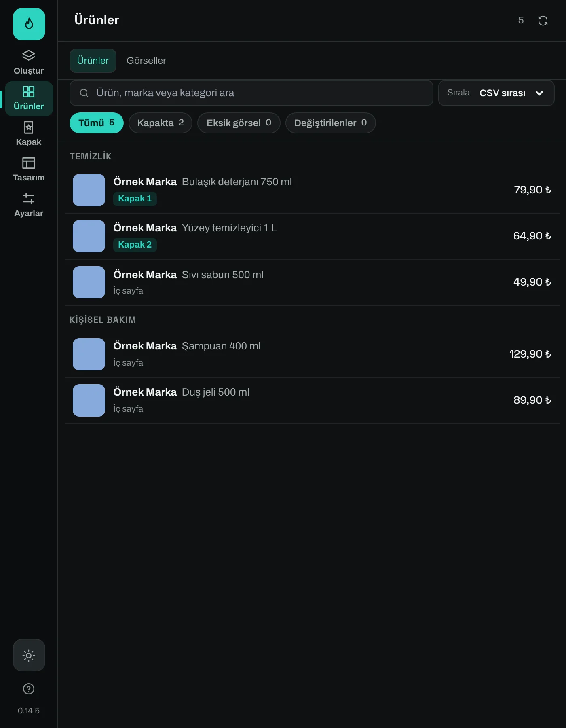Open Tasarım from the sidebar
The image size is (566, 728).
(29, 169)
